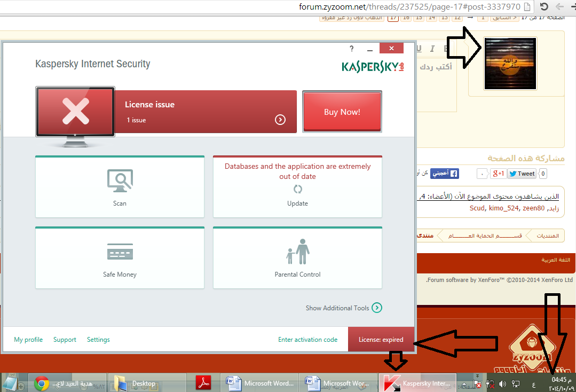Open My profile link
Image resolution: width=576 pixels, height=392 pixels.
28,340
